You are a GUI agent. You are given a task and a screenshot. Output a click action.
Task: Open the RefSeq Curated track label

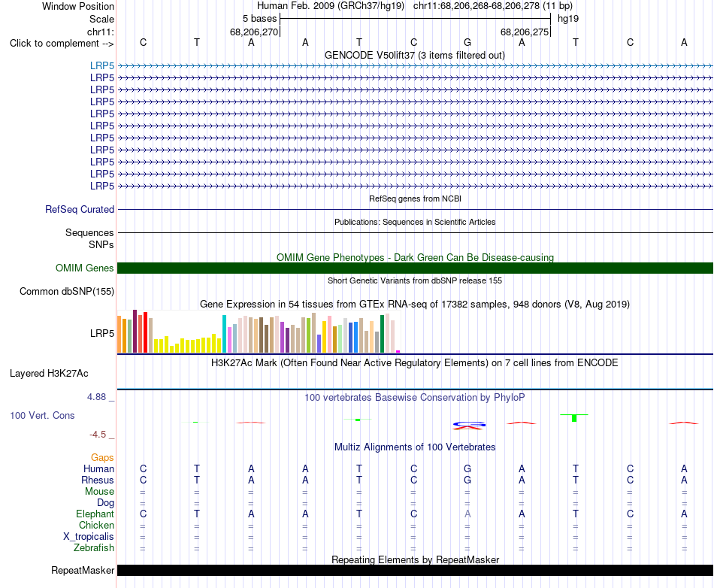80,210
